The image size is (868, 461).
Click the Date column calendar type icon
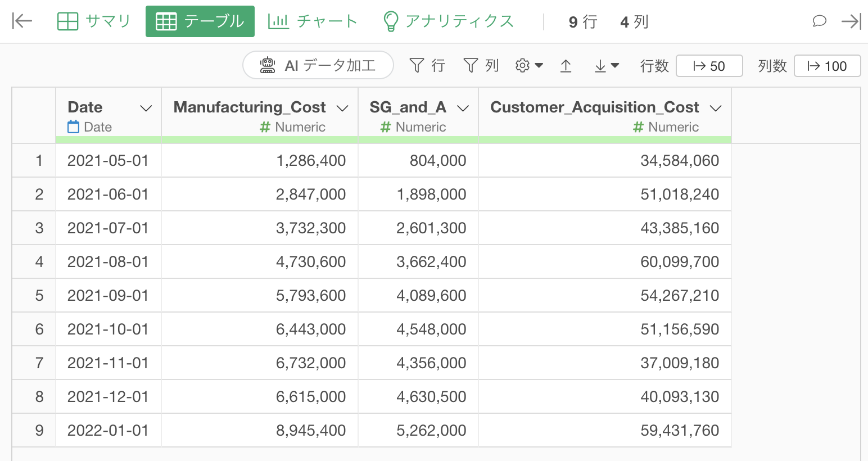click(x=74, y=127)
